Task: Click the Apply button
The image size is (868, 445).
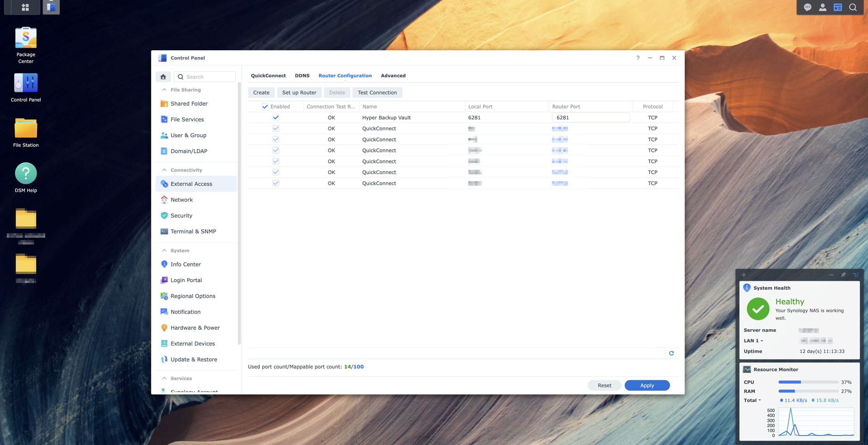Action: tap(647, 385)
